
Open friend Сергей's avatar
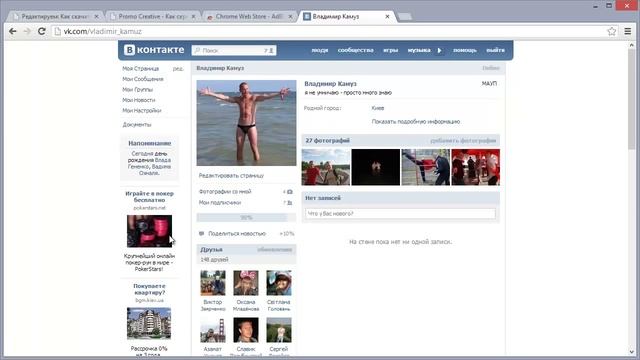[x=279, y=330]
